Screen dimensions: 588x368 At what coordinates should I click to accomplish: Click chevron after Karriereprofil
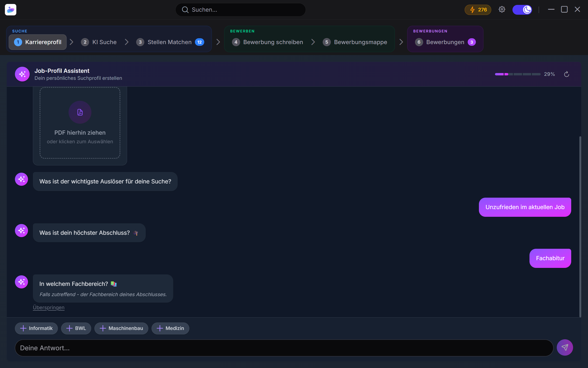coord(72,42)
